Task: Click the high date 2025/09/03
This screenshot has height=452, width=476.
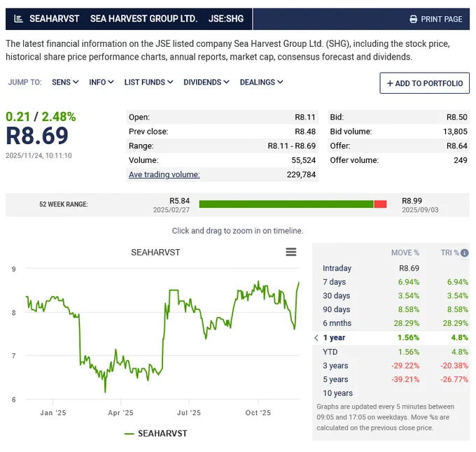Action: (x=420, y=210)
